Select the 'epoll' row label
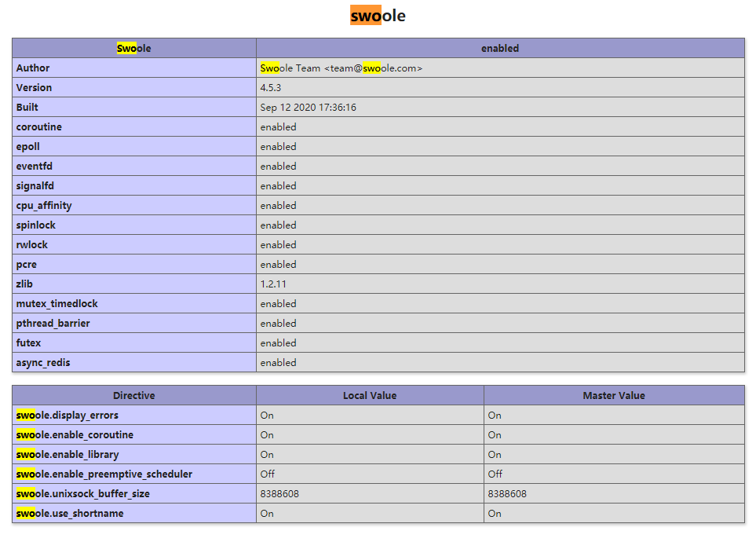Viewport: 756px width, 542px height. [28, 147]
